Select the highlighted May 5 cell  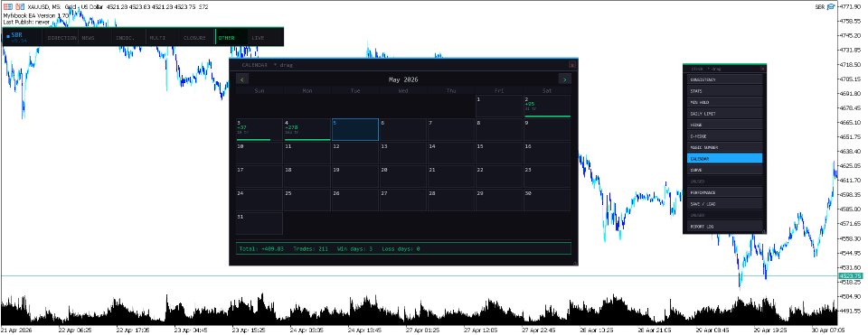(354, 130)
